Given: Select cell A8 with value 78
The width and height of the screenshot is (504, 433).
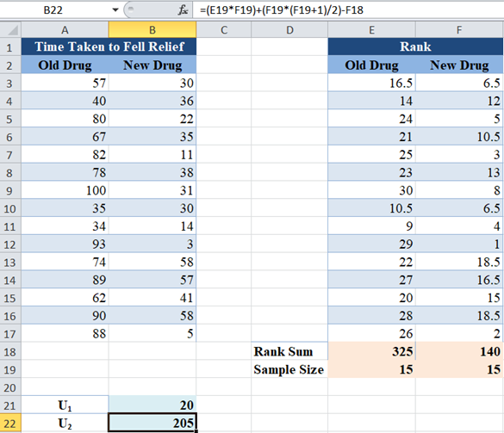Looking at the screenshot, I should [65, 172].
